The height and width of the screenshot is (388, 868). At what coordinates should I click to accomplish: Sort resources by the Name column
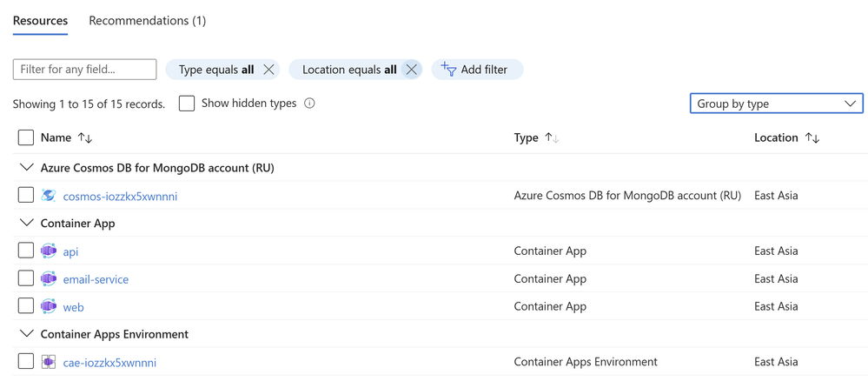(x=85, y=137)
